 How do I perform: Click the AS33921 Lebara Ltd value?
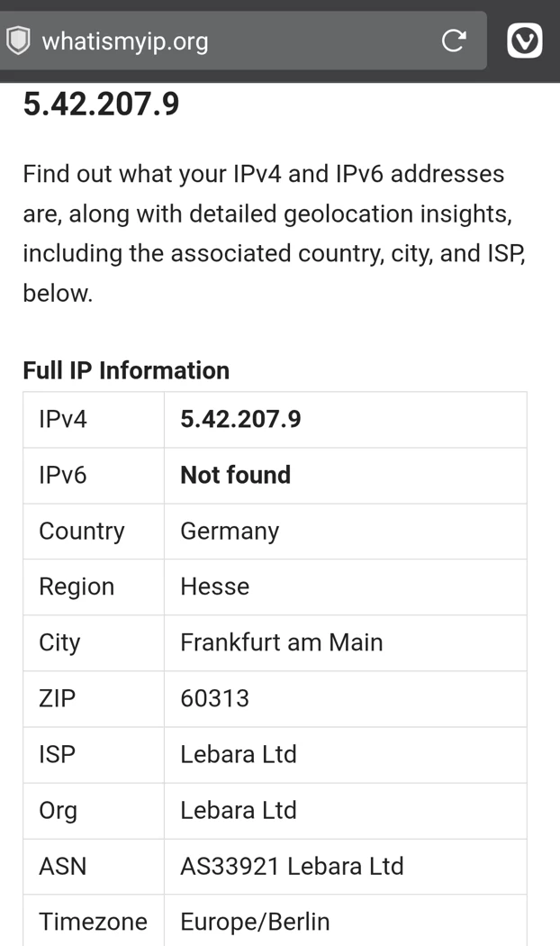tap(292, 866)
